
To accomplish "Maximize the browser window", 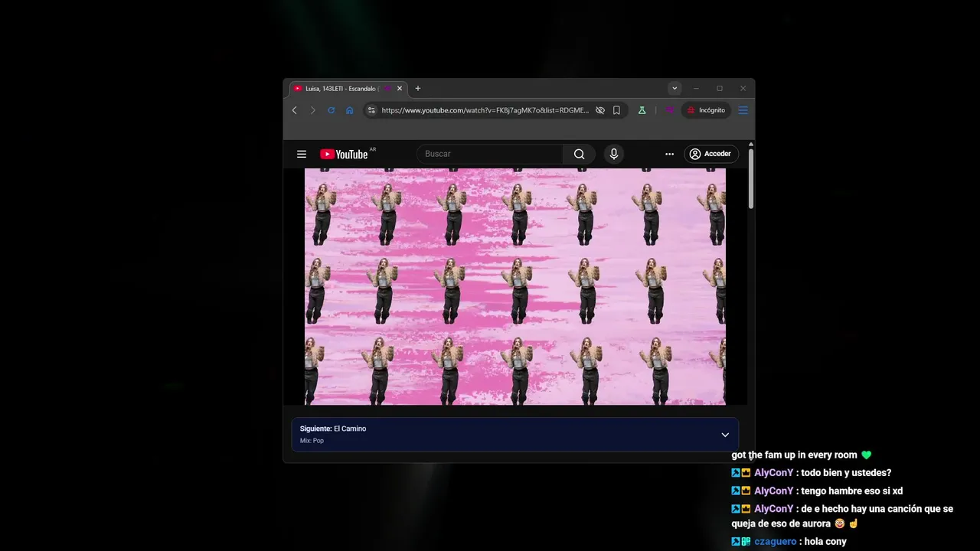I will pyautogui.click(x=720, y=89).
